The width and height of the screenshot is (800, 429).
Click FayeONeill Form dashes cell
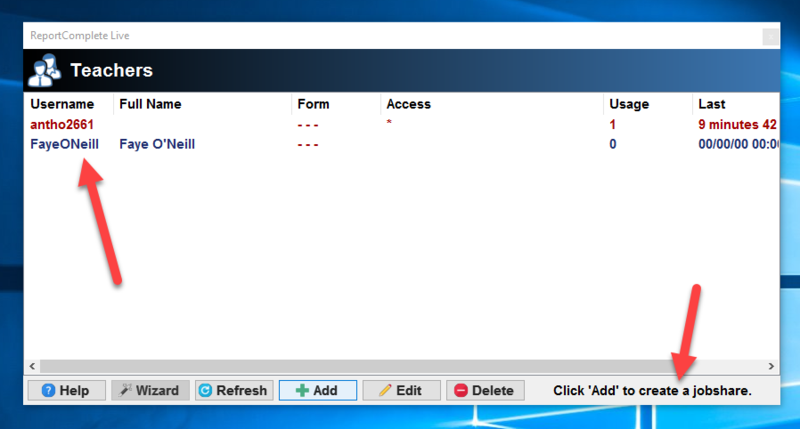point(308,145)
